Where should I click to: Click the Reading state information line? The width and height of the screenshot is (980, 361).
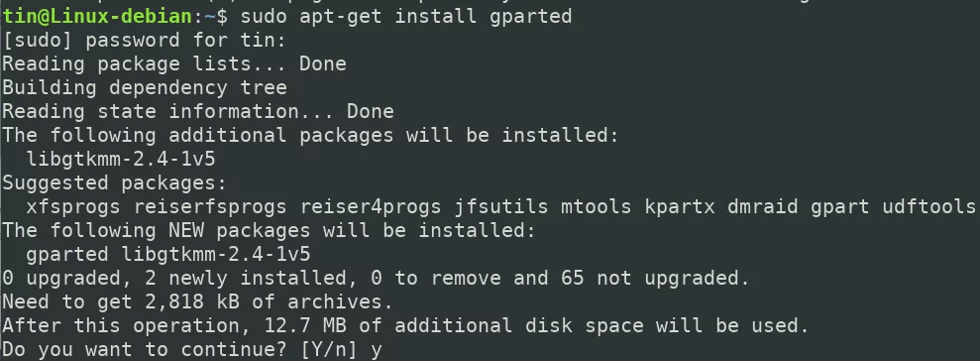click(x=198, y=111)
